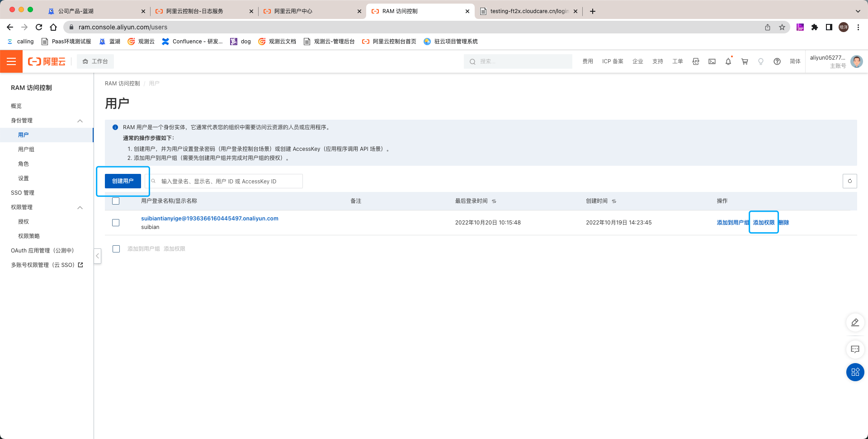Click the share page icon in address bar

[768, 27]
